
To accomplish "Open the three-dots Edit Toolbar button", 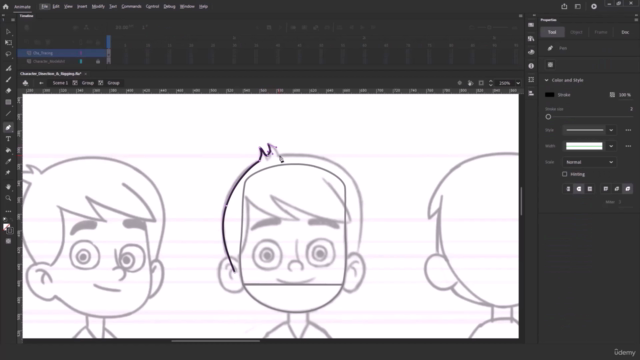I will [8, 211].
